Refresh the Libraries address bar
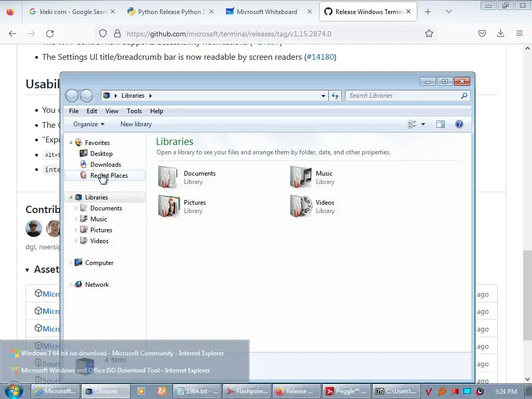The width and height of the screenshot is (532, 399). [x=335, y=96]
